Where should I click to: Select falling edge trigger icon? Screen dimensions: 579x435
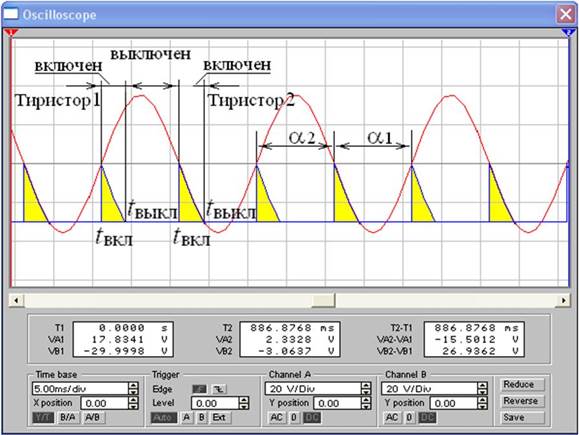(219, 389)
